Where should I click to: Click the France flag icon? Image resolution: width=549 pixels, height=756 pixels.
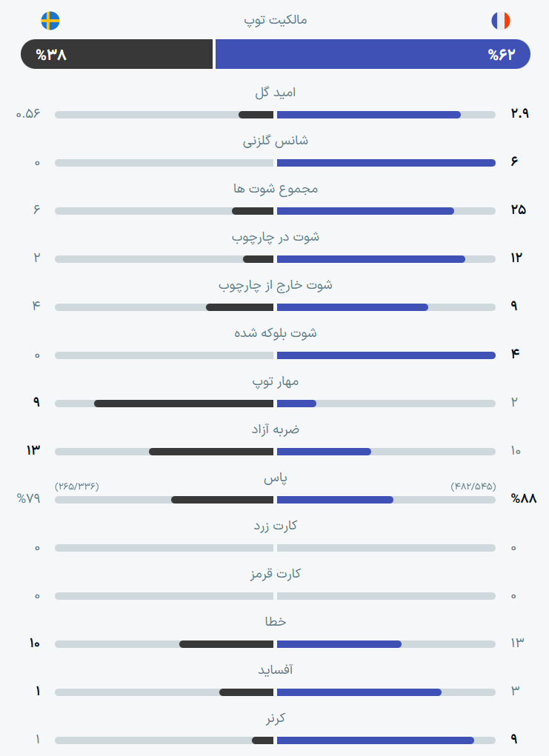tap(501, 21)
